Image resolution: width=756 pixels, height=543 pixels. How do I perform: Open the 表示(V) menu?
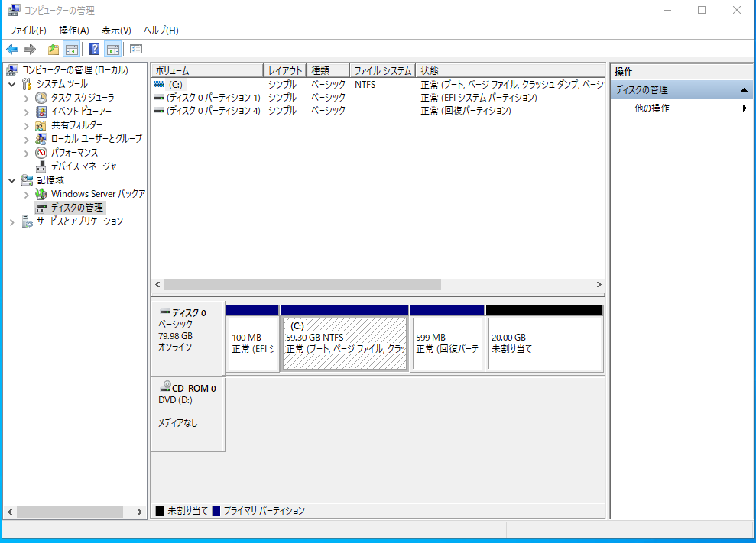(116, 30)
